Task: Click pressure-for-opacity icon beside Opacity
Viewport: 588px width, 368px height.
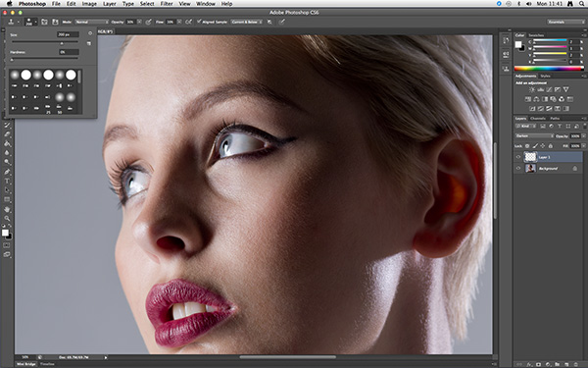Action: coord(149,22)
